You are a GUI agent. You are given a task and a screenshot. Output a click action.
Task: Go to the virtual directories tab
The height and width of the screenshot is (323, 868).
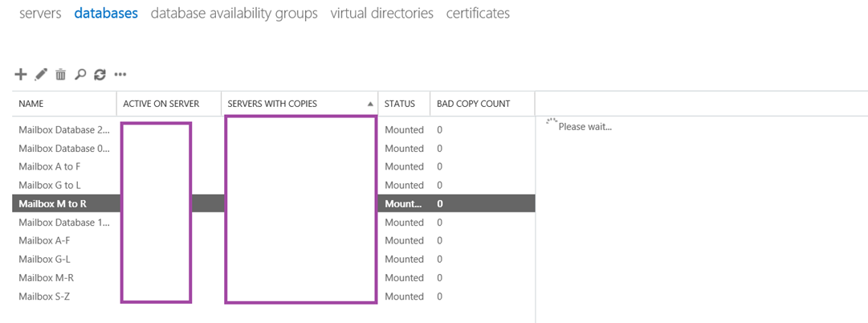(381, 14)
